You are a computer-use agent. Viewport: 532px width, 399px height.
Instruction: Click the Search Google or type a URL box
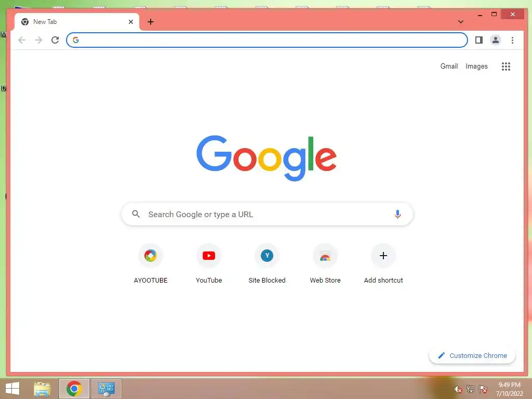click(x=267, y=214)
